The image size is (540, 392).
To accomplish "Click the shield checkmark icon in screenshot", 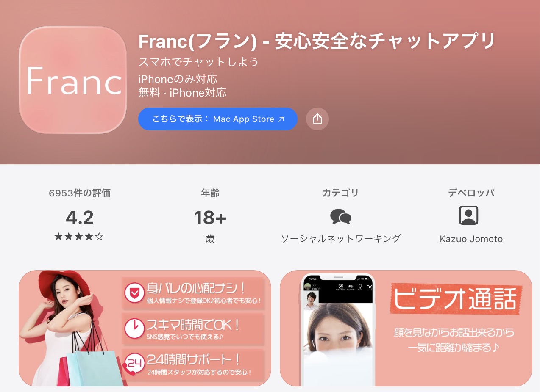I will point(134,293).
